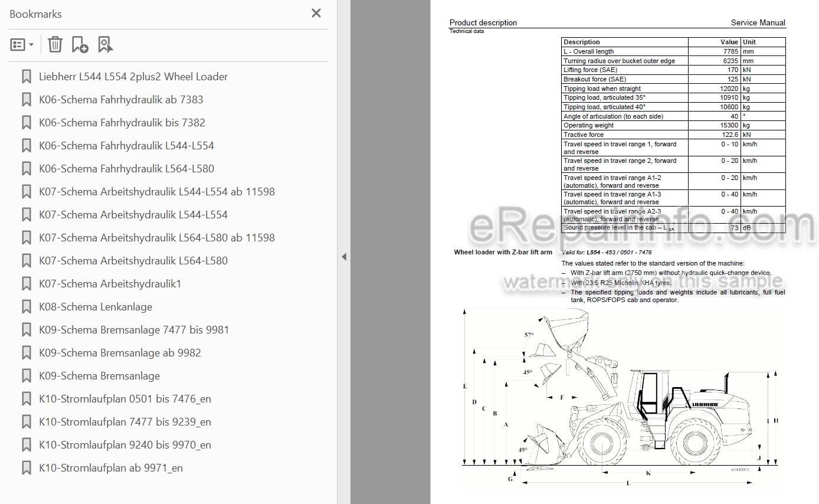Click the Turning radius over bucket outer edge row
The image size is (819, 504).
(673, 61)
